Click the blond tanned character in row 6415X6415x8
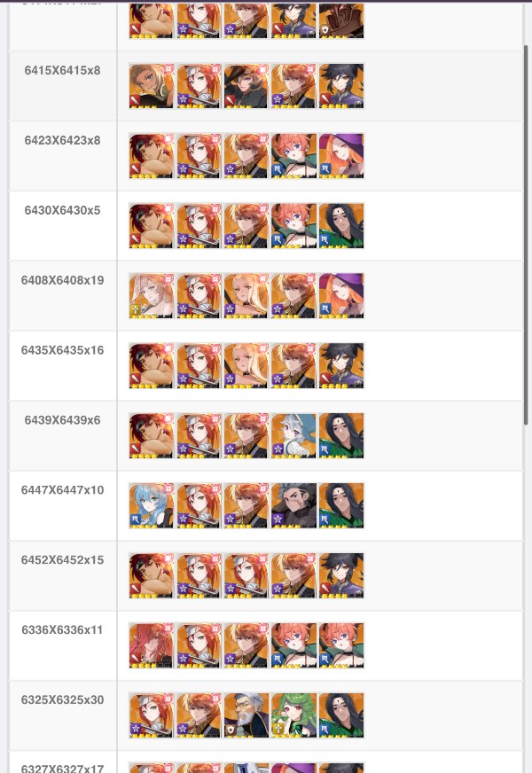The width and height of the screenshot is (532, 773). tap(152, 86)
